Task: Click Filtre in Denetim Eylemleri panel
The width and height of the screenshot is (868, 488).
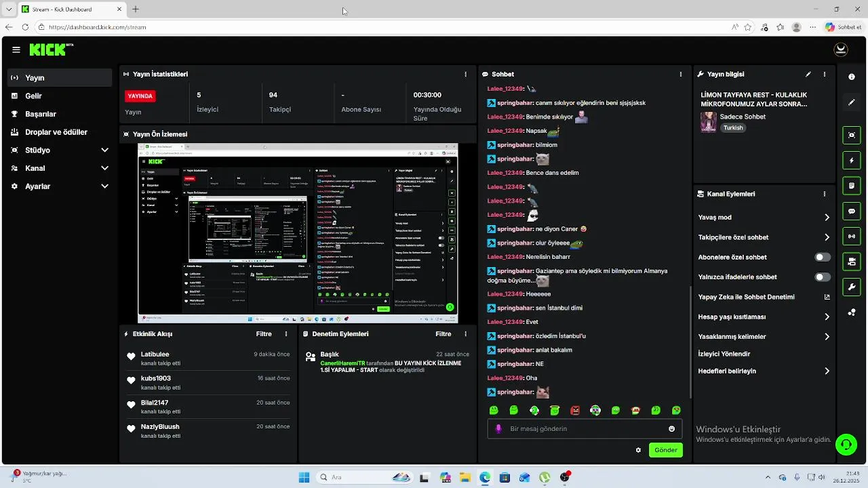Action: (443, 334)
